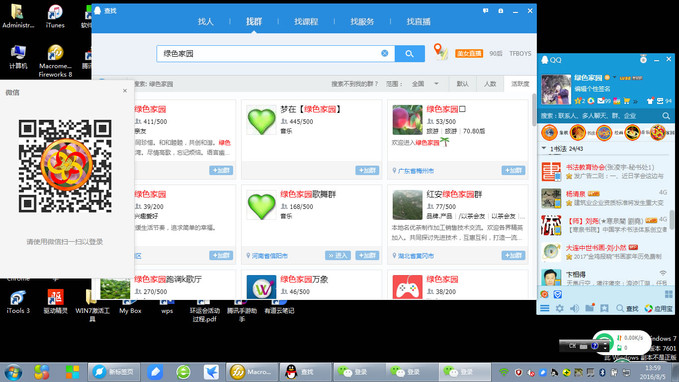Open contact 杨靖泉 in QQ list
The width and height of the screenshot is (679, 382).
click(x=605, y=198)
